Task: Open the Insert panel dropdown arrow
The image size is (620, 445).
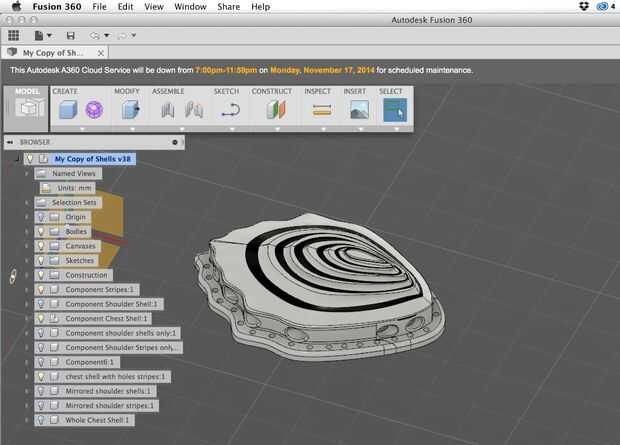Action: coord(361,129)
